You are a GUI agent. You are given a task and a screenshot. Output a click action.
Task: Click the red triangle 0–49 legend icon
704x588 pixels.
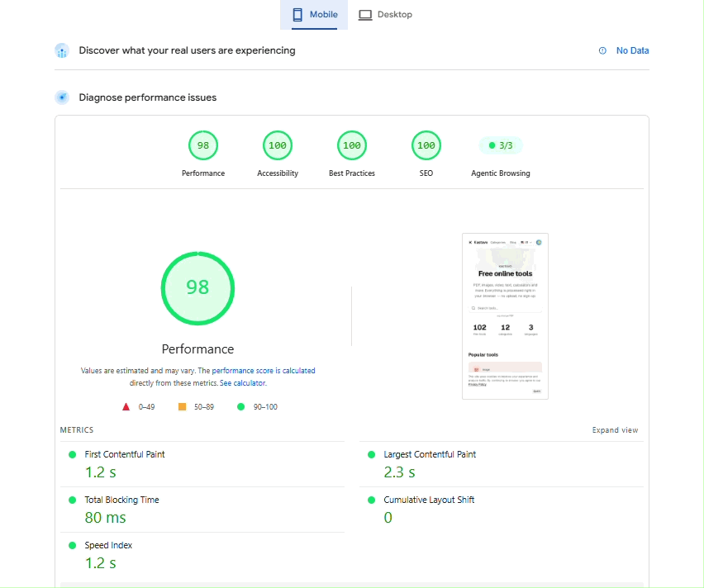pos(126,406)
